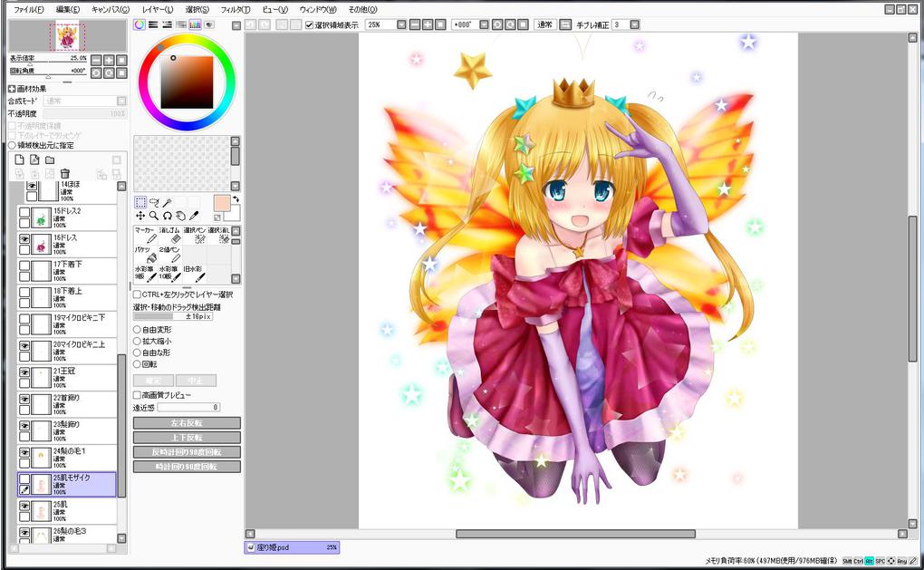Viewport: 924px width, 570px height.
Task: Select the 自由変形 radio option
Action: point(137,330)
